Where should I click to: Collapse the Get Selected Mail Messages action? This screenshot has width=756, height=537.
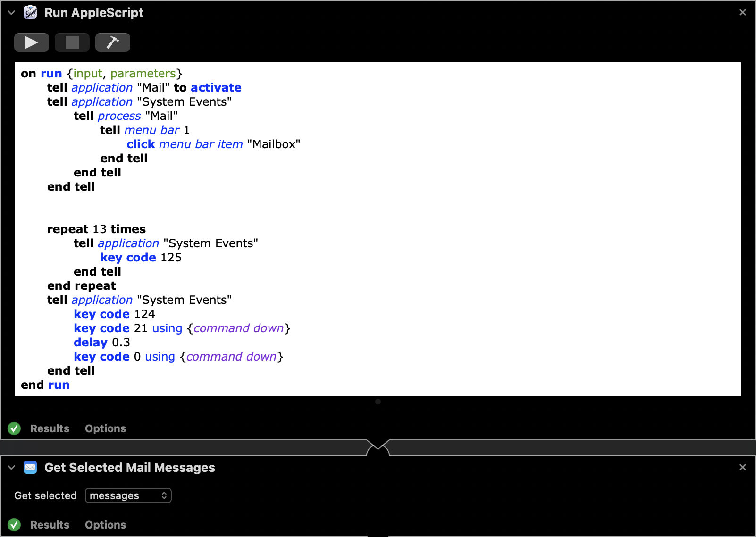[10, 468]
